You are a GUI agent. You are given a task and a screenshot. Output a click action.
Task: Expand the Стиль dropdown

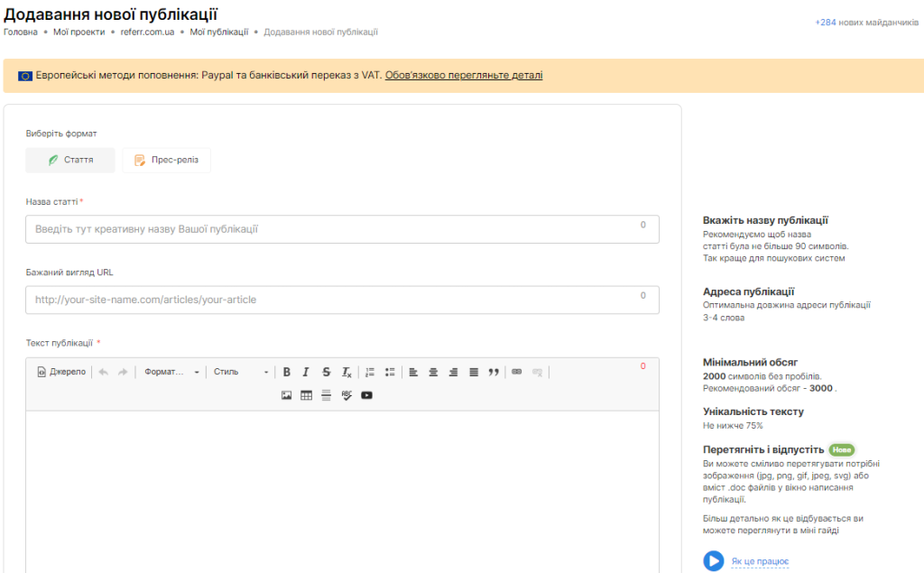click(241, 372)
